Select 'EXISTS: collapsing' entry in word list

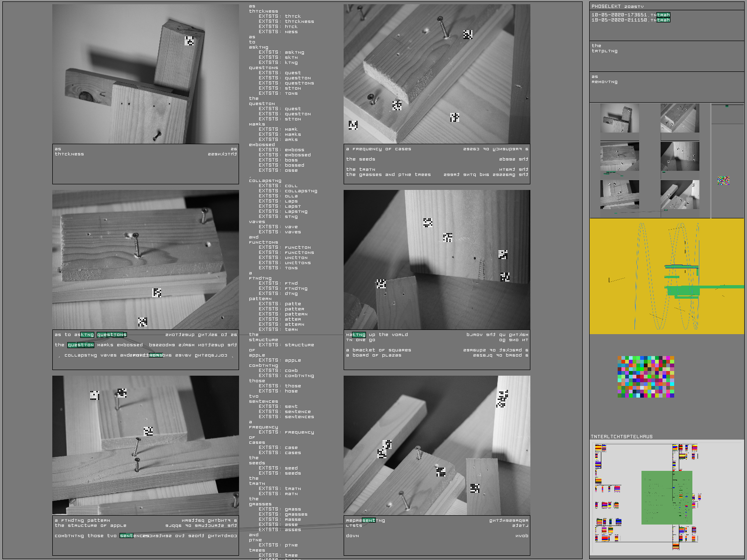coord(288,191)
